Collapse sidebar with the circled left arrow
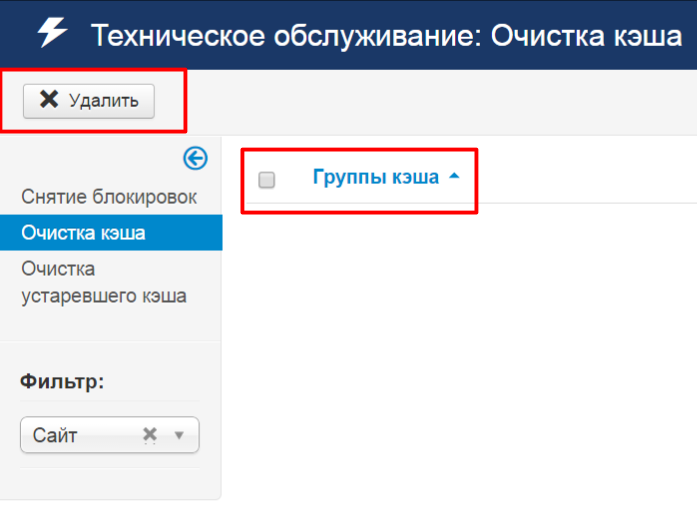The width and height of the screenshot is (697, 522). (195, 158)
